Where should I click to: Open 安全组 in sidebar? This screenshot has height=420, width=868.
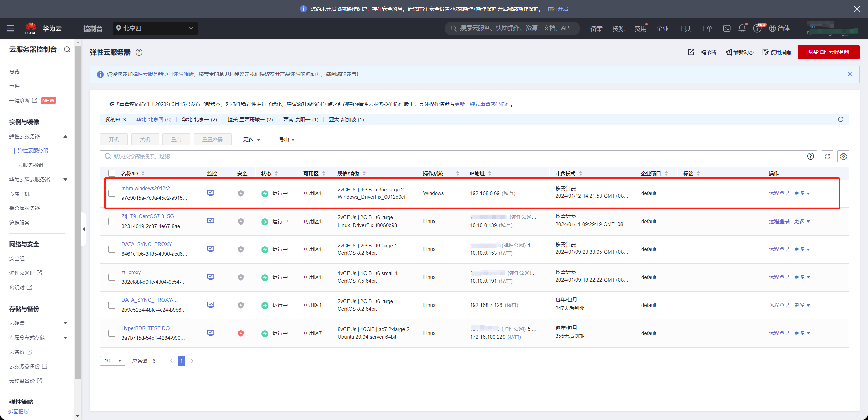tap(17, 259)
